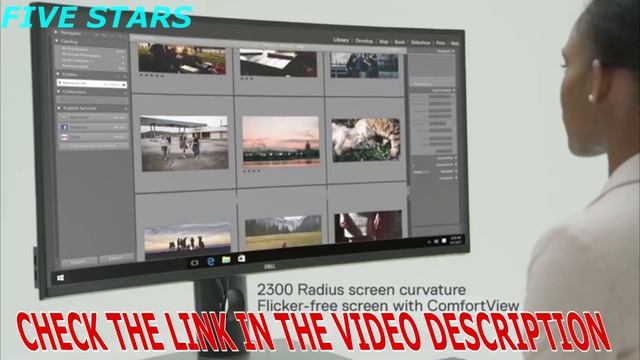Viewport: 640px width, 360px height.
Task: Click the star rating under first photo
Action: (x=151, y=76)
